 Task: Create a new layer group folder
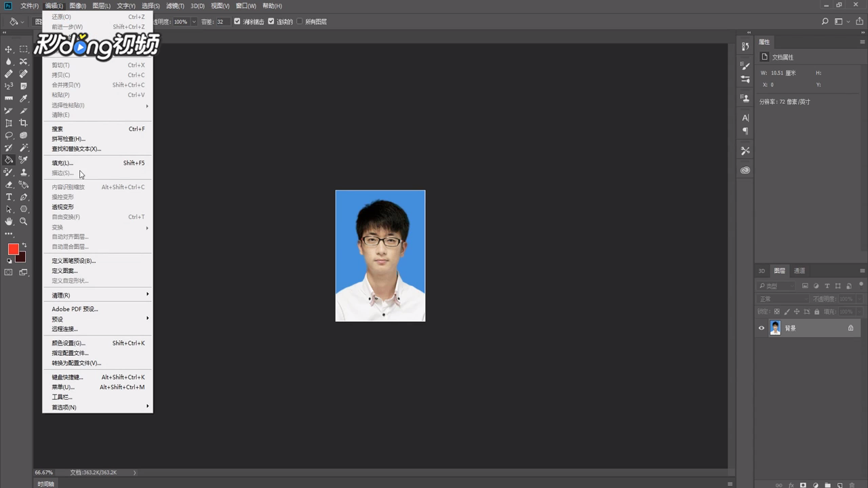click(x=827, y=485)
